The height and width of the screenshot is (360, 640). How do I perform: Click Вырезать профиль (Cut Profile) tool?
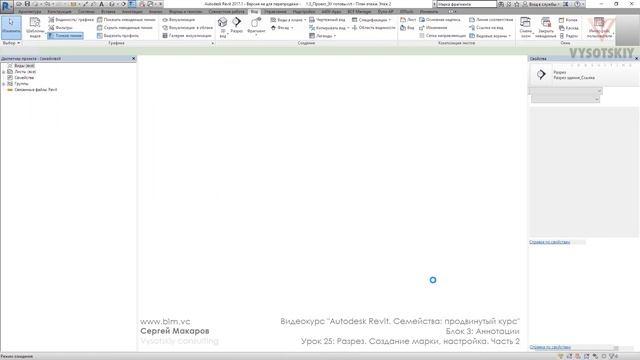[118, 36]
